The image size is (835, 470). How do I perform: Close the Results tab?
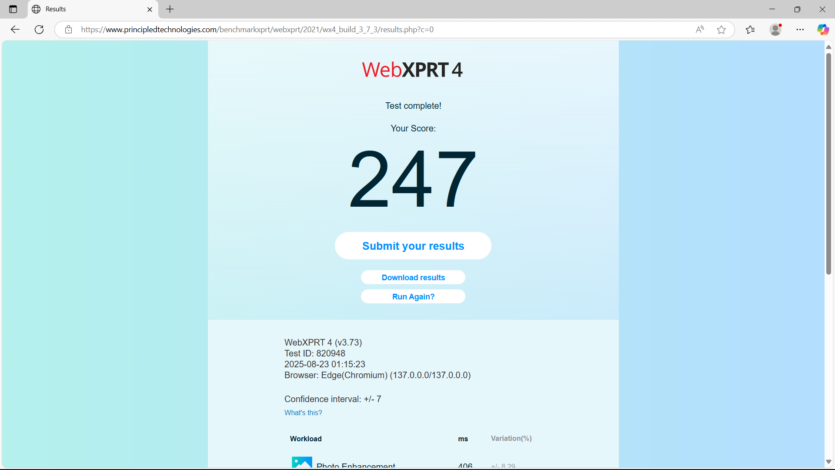coord(150,9)
